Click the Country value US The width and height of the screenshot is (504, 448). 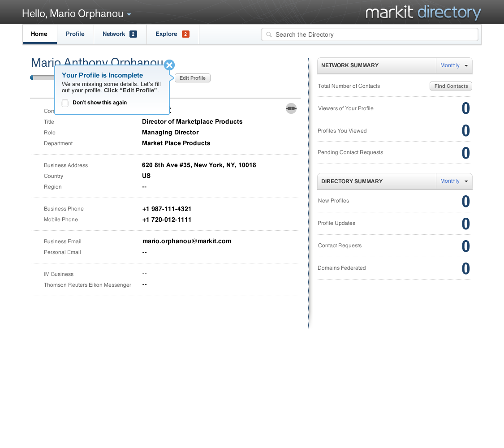[146, 176]
